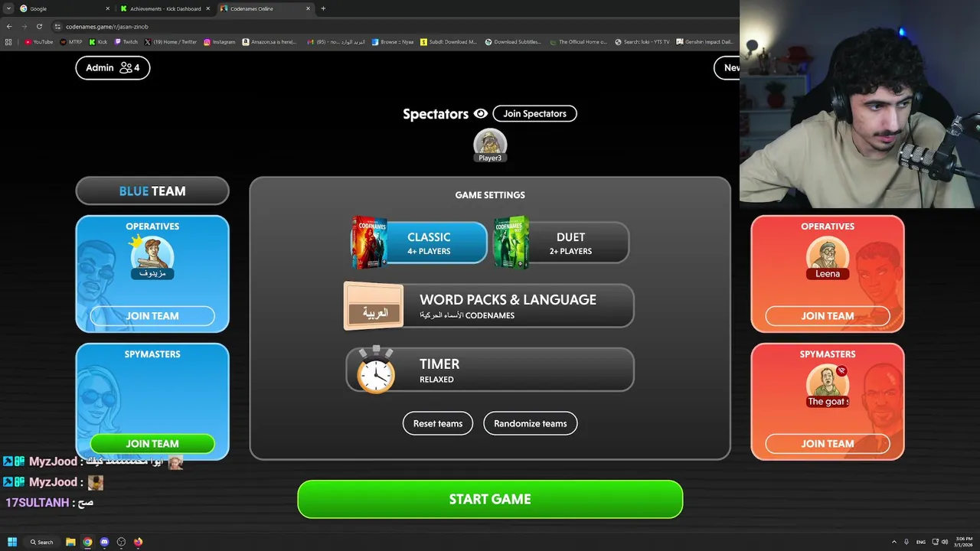Image resolution: width=980 pixels, height=551 pixels.
Task: Open MTRP bookmark
Action: (71, 42)
